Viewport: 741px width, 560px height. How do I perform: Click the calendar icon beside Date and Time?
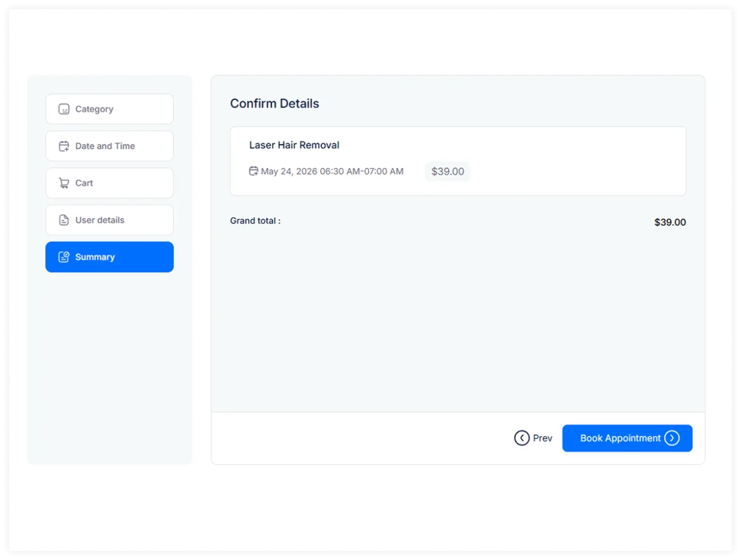64,146
